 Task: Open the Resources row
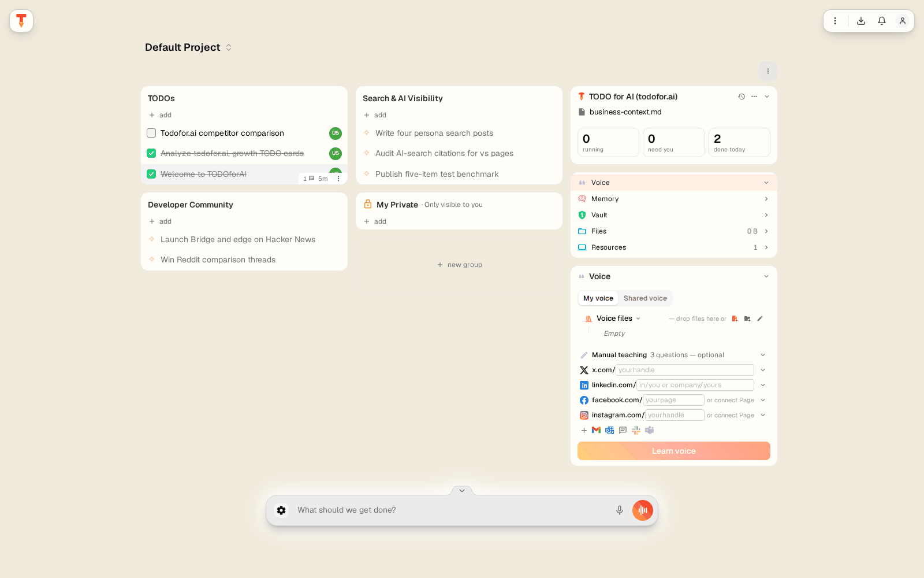(x=674, y=247)
